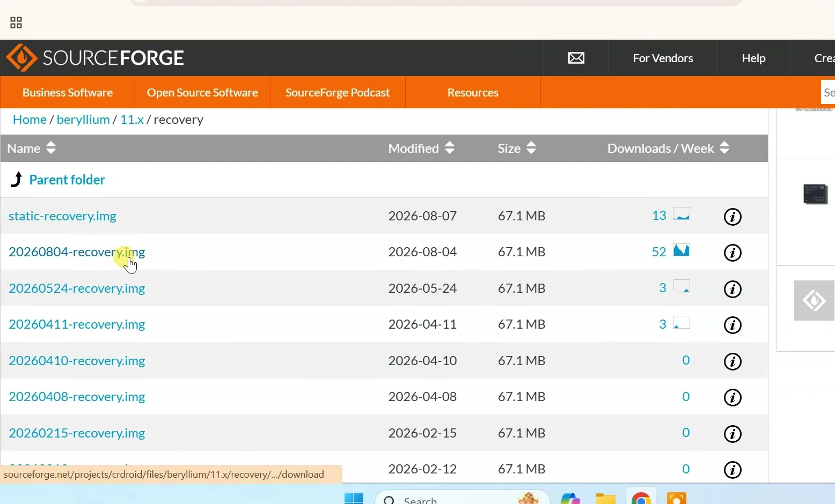Open stats chart for 20260804-recovery.img
Screen dimensions: 835x504
[x=682, y=250]
